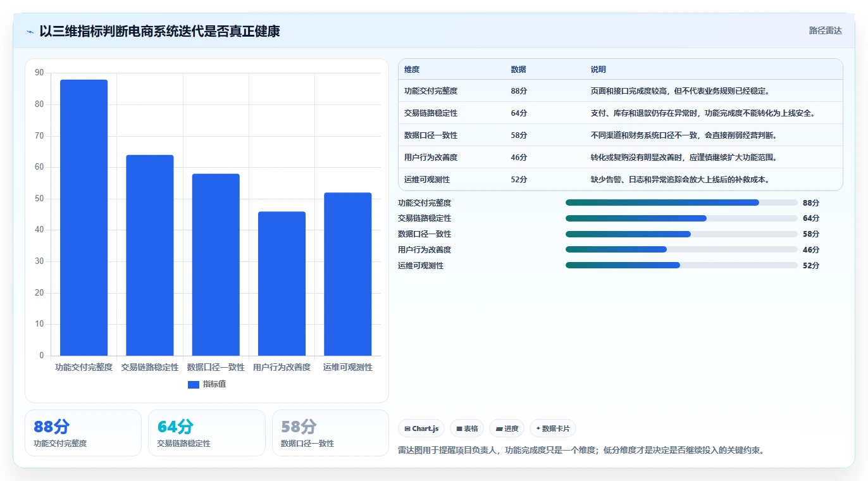Click the 数据口径一致性 progress bar showing 58分
Image resolution: width=868 pixels, height=481 pixels.
[681, 234]
